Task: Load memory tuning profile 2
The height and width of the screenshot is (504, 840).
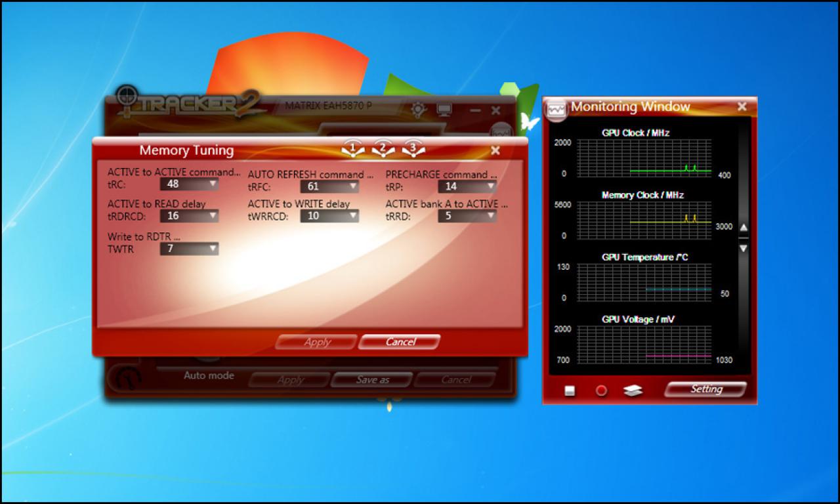Action: pyautogui.click(x=383, y=149)
